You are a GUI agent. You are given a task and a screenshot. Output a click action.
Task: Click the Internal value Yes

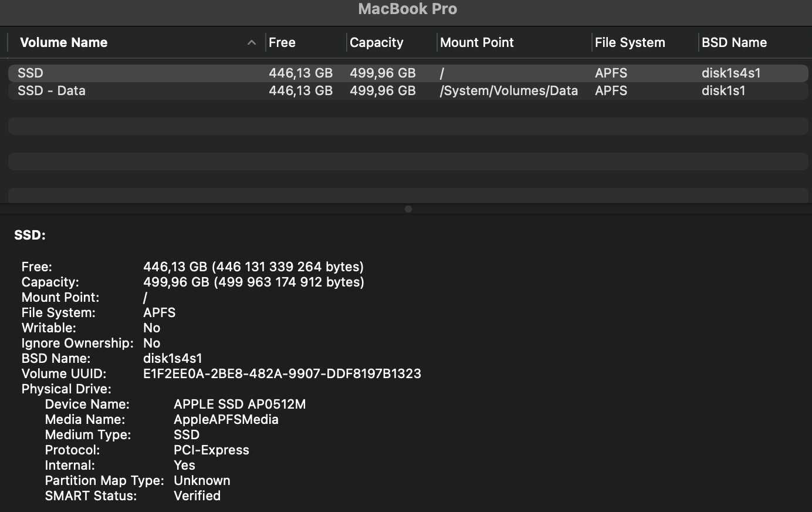pyautogui.click(x=184, y=465)
